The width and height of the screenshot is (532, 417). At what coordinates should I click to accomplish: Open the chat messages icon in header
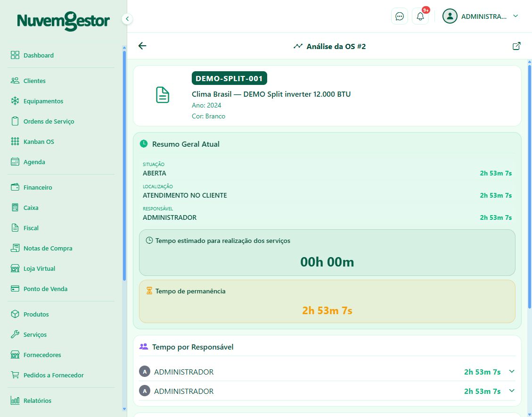point(400,17)
